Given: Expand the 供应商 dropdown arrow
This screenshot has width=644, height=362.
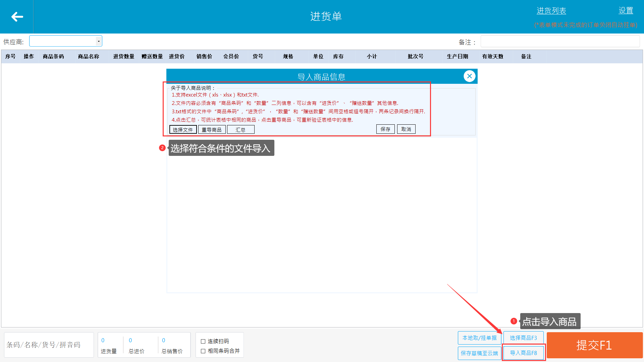Looking at the screenshot, I should click(99, 41).
